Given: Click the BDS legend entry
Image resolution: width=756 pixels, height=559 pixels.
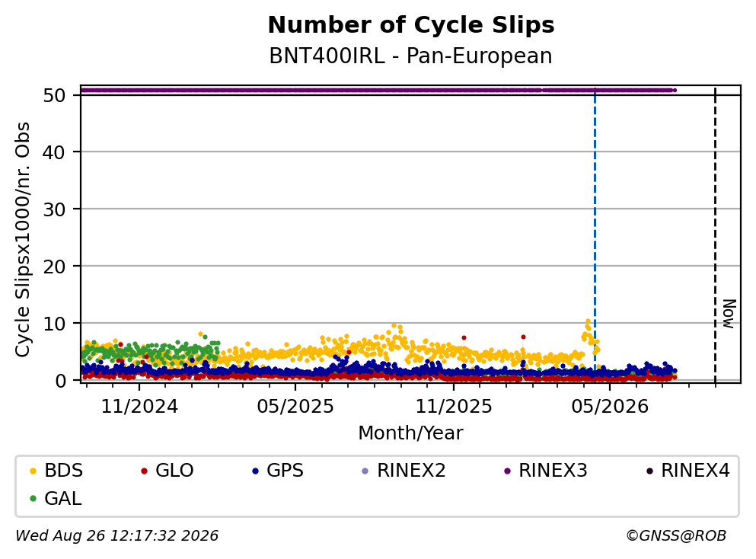Looking at the screenshot, I should pyautogui.click(x=56, y=470).
